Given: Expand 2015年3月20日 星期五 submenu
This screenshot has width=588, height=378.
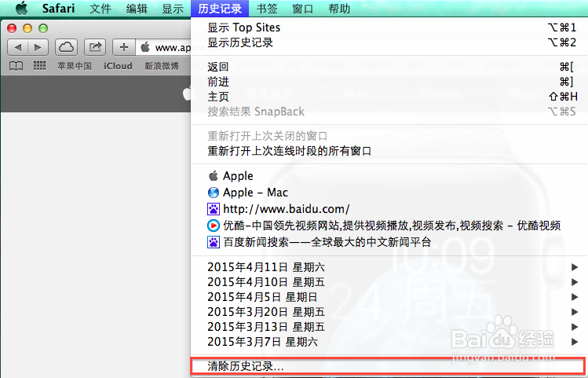Looking at the screenshot, I should [389, 312].
